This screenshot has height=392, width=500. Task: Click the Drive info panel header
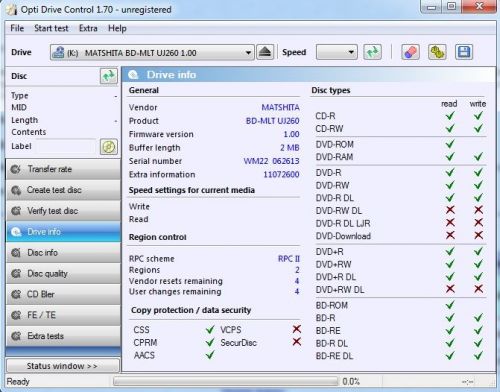pos(309,75)
